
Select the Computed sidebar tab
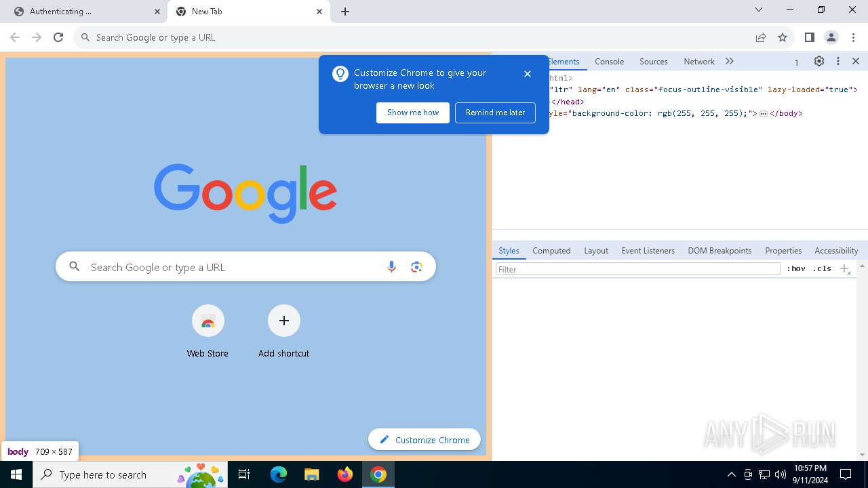(551, 250)
